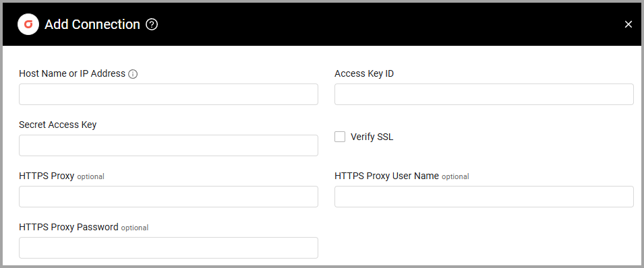Image resolution: width=644 pixels, height=268 pixels.
Task: Click the HTTPS Proxy input field
Action: pyautogui.click(x=169, y=197)
